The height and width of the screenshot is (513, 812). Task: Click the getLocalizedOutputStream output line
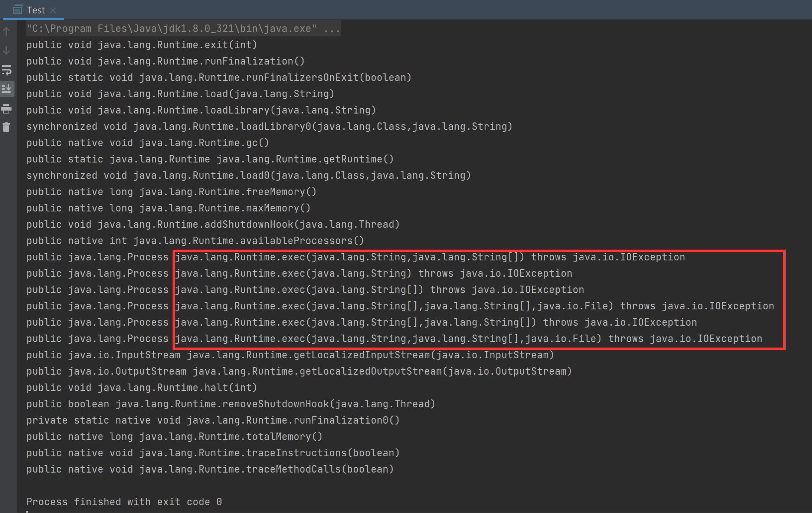point(299,371)
